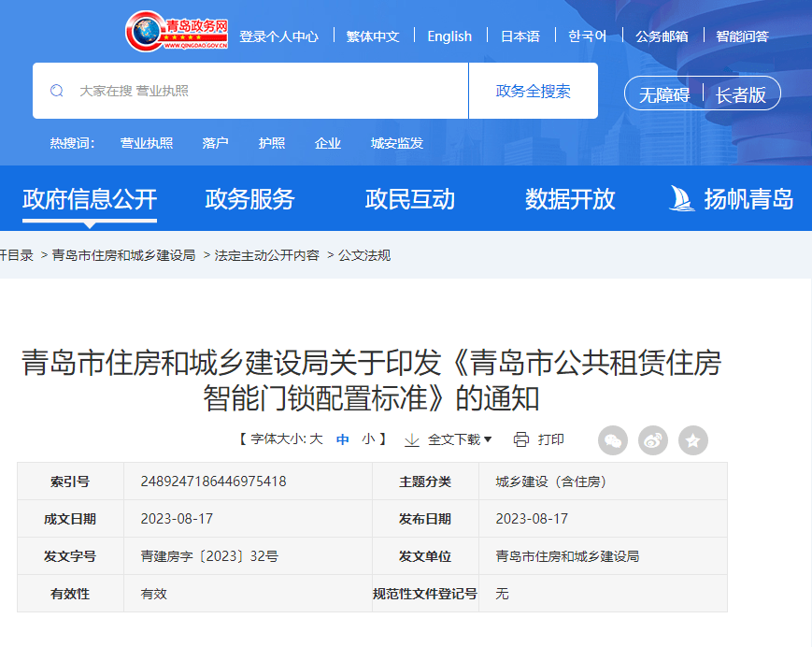Click the download arrow icon

click(x=412, y=440)
